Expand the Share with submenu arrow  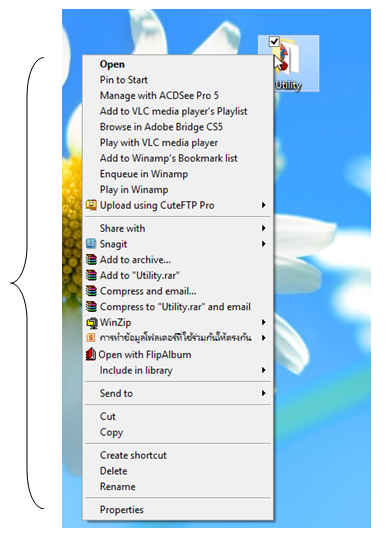click(263, 228)
